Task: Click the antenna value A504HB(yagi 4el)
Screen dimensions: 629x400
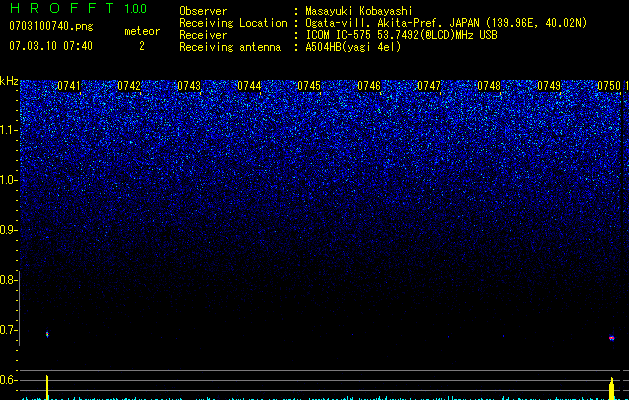Action: click(x=353, y=47)
